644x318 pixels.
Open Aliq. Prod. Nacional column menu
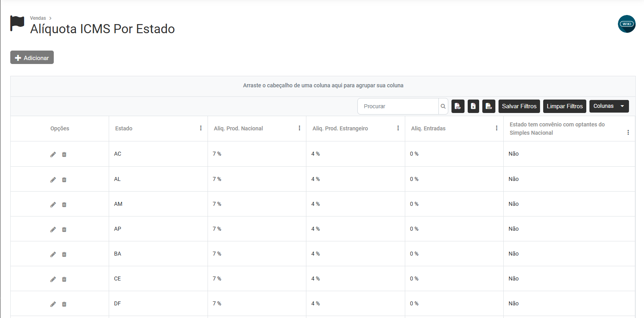299,128
